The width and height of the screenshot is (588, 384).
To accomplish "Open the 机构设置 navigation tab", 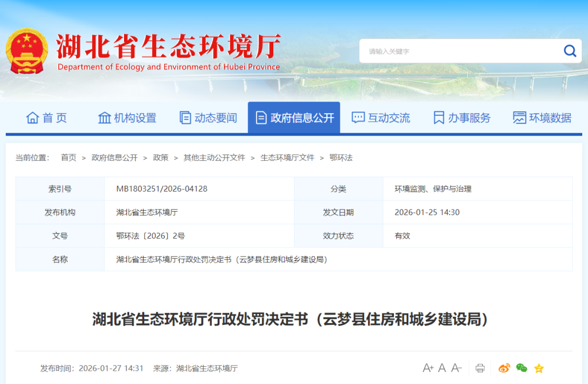I will (127, 118).
